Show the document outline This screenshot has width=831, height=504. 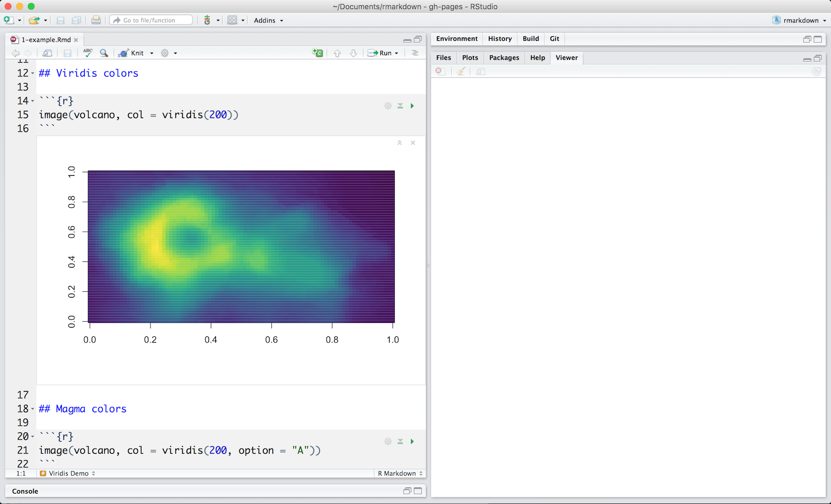pyautogui.click(x=415, y=53)
